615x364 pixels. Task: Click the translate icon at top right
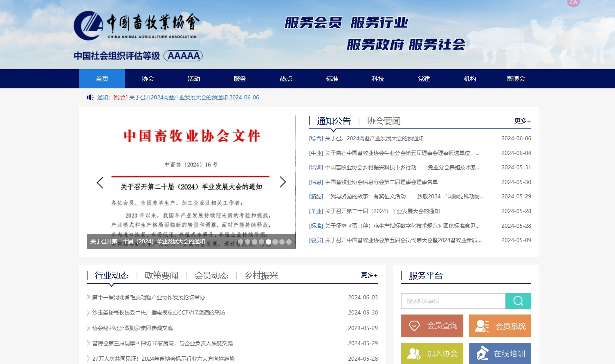(x=573, y=2)
